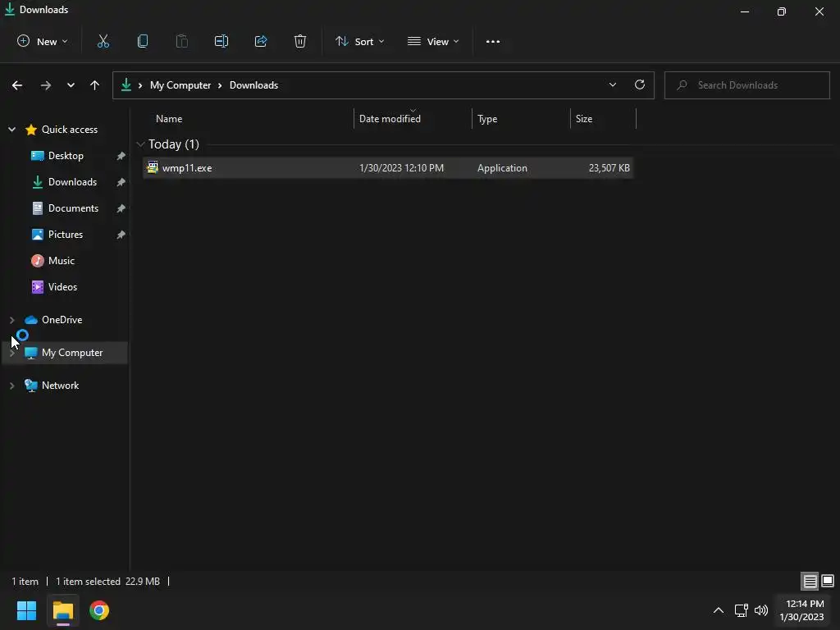This screenshot has height=630, width=840.
Task: Copy the selected file
Action: pos(143,41)
